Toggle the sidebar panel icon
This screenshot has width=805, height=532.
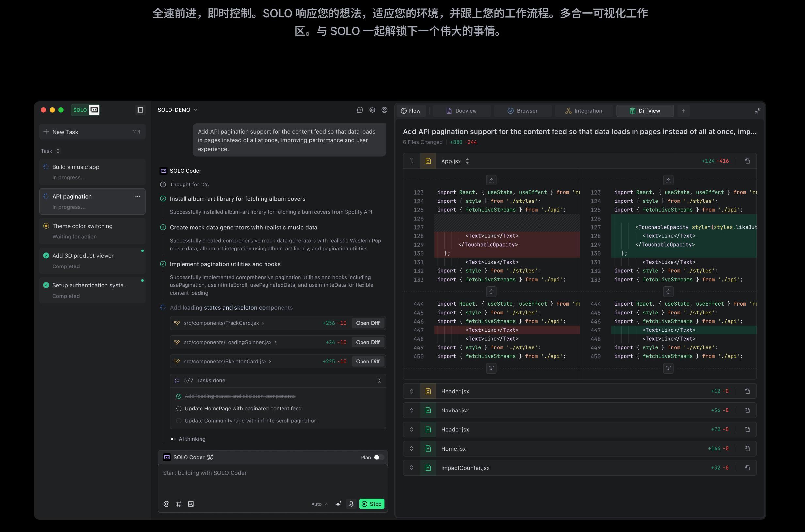(x=140, y=110)
